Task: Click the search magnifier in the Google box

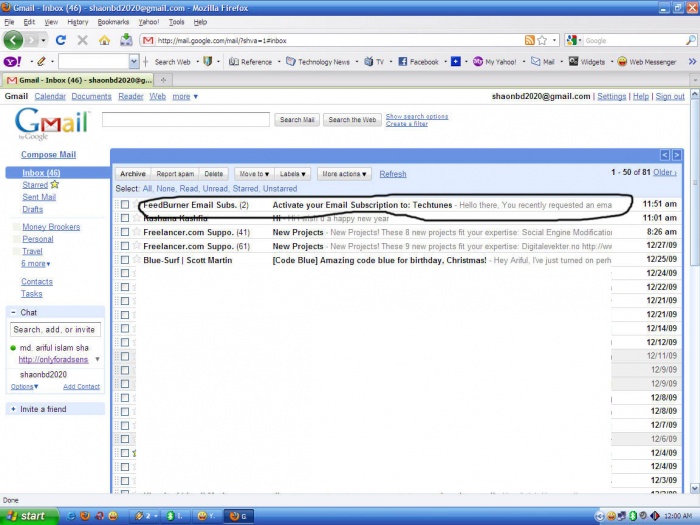Action: 691,40
